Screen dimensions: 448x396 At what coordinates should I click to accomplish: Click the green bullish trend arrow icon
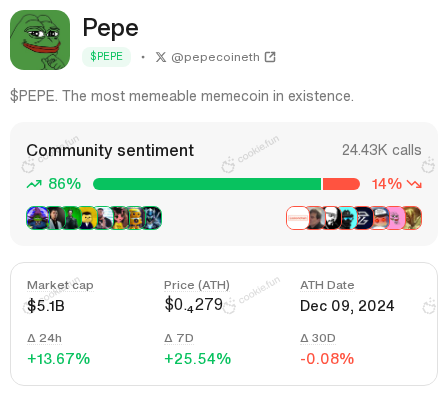click(34, 184)
